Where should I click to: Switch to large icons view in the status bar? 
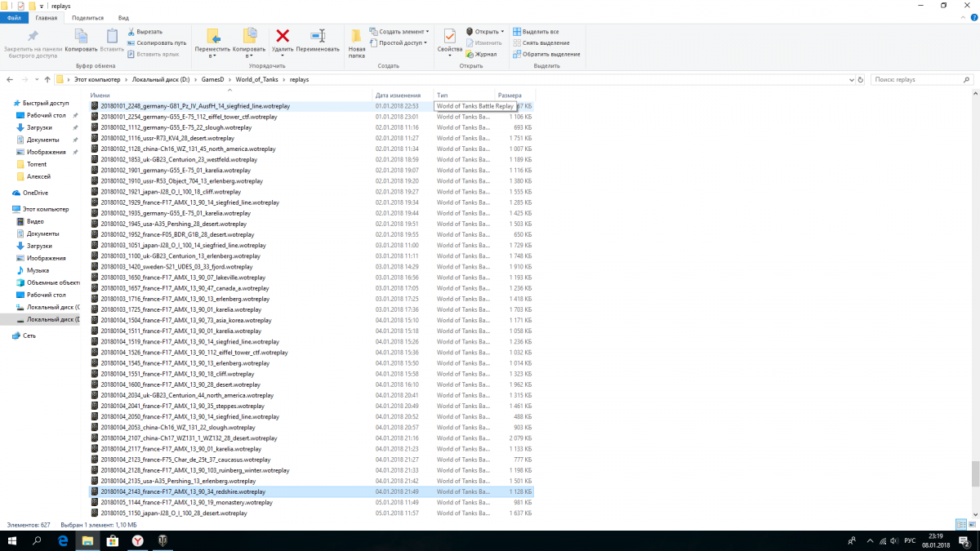[970, 524]
